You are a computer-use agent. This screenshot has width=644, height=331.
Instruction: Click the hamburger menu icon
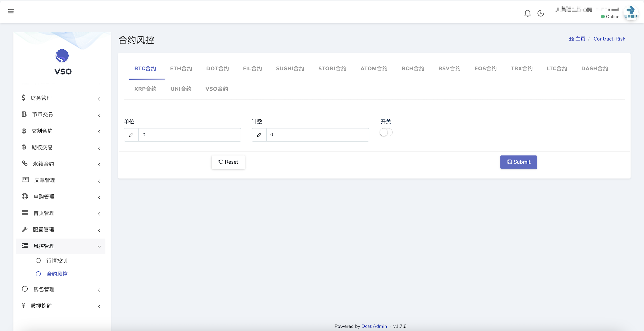click(x=11, y=11)
